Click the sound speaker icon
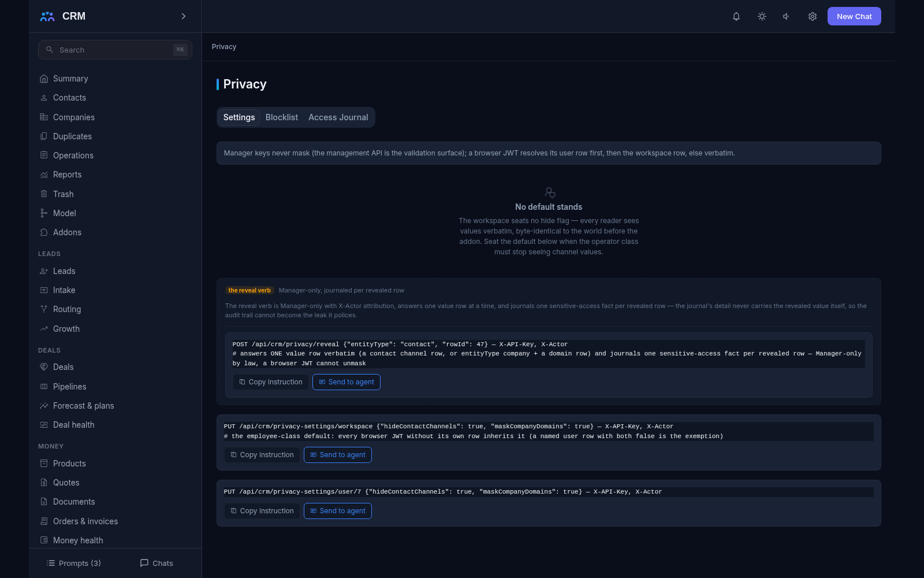 787,16
